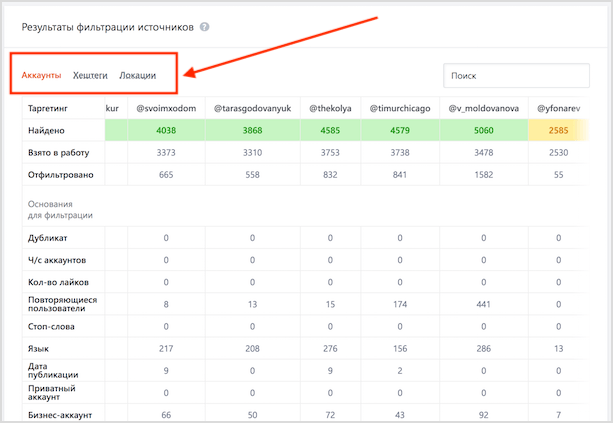Click the Взято в работу row label
Image resolution: width=613 pixels, height=423 pixels.
(59, 152)
